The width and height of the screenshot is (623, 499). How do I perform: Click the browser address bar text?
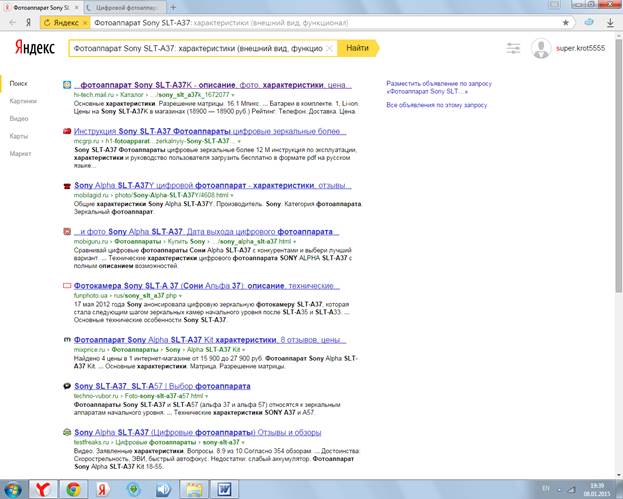coord(221,23)
